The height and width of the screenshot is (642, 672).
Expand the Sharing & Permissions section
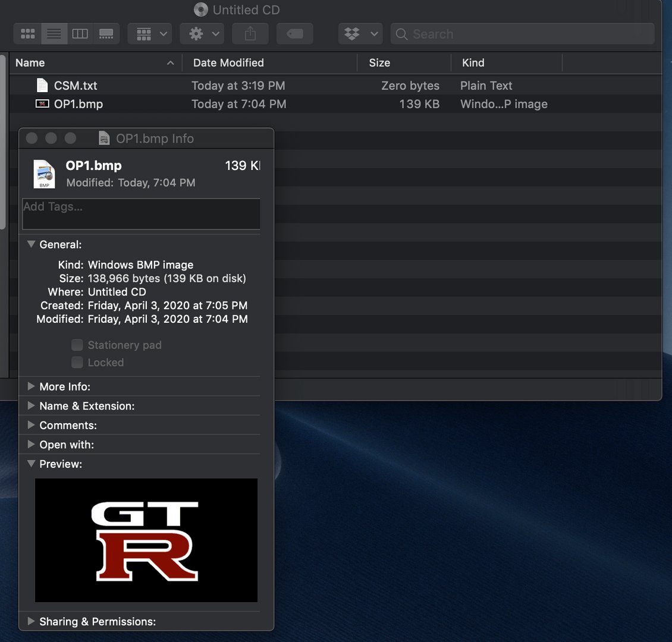(31, 621)
